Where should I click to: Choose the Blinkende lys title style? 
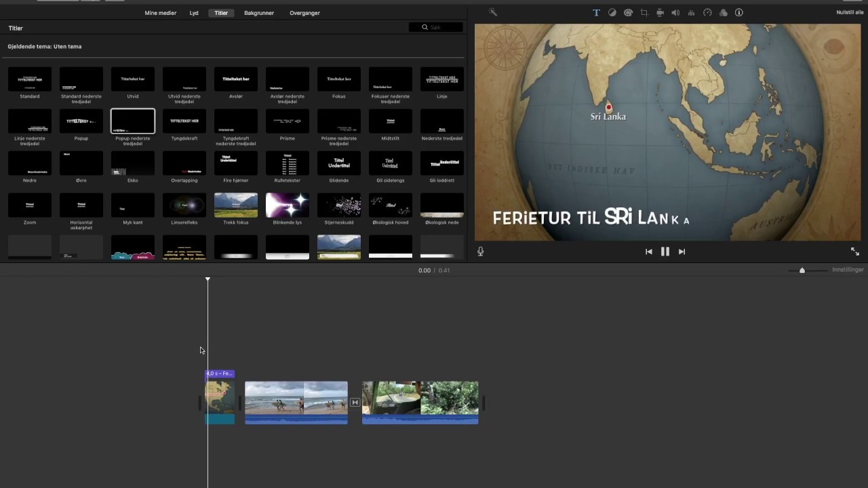tap(288, 205)
